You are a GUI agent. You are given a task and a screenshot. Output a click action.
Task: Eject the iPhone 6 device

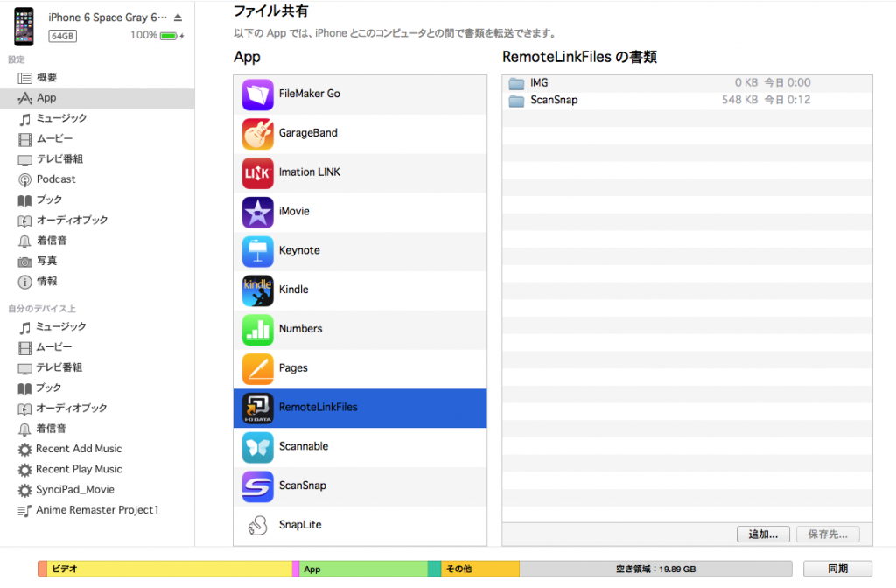(x=178, y=17)
